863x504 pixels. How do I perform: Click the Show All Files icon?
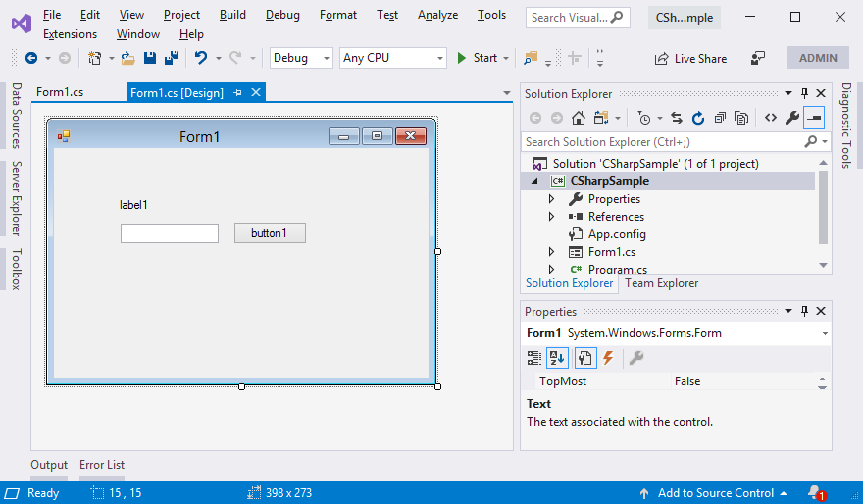click(x=741, y=118)
